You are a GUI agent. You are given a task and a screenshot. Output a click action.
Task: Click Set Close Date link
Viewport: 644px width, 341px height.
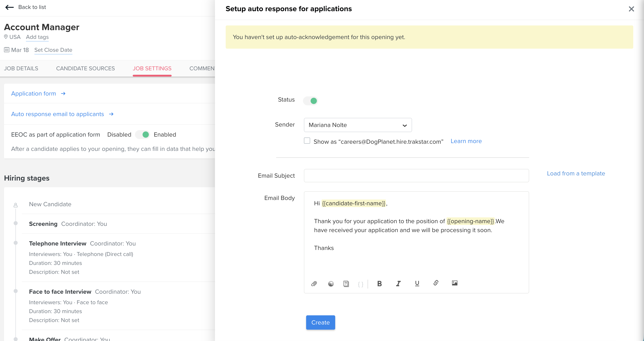coord(53,50)
